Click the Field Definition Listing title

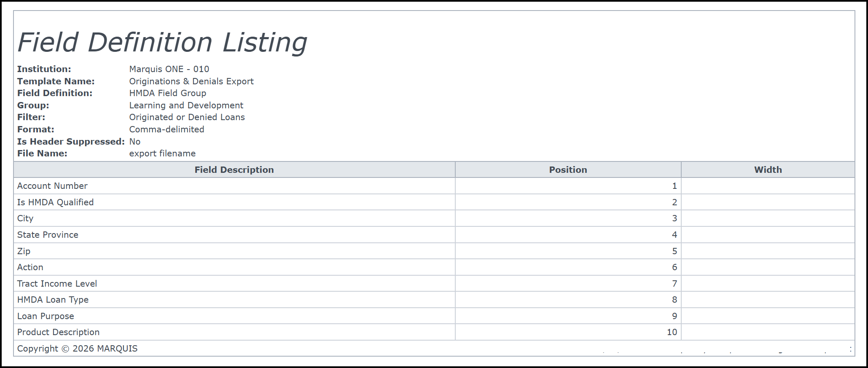162,43
